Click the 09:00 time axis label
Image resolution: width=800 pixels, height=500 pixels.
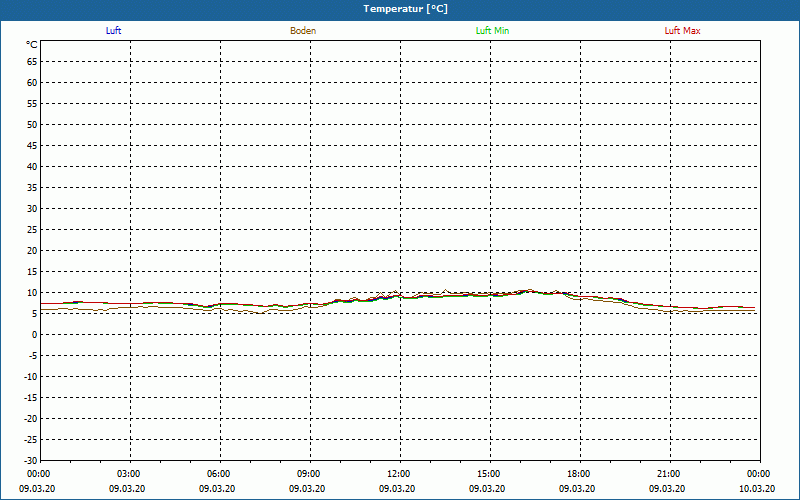(x=309, y=474)
